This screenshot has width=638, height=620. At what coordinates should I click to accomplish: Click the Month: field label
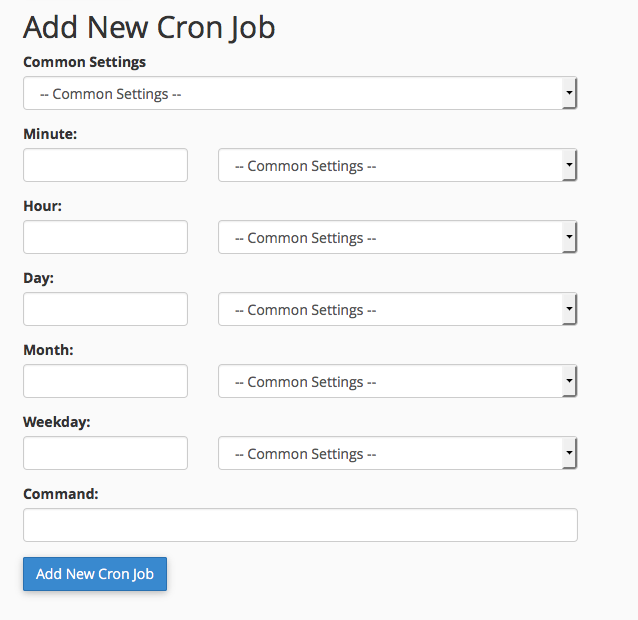coord(48,350)
